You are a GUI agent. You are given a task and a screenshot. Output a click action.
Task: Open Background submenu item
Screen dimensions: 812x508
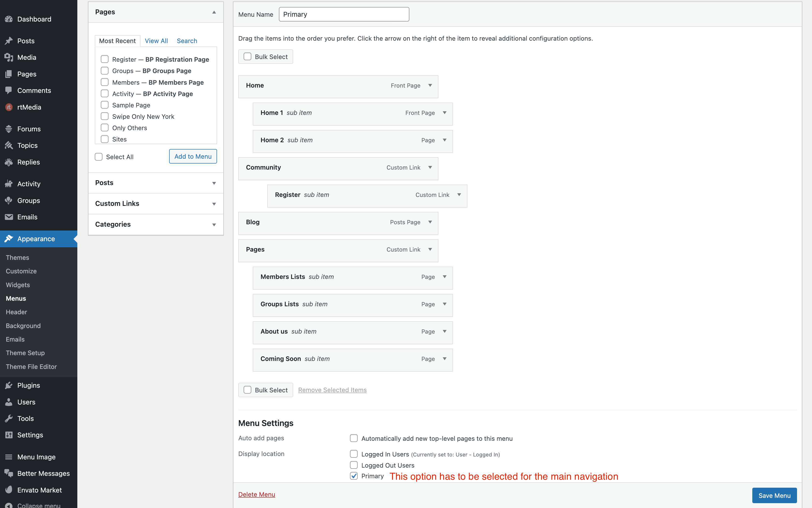[x=23, y=326]
